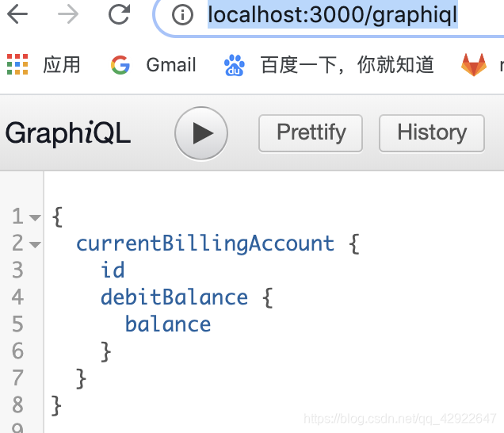
Task: Run the query with the execute play button
Action: pos(201,133)
